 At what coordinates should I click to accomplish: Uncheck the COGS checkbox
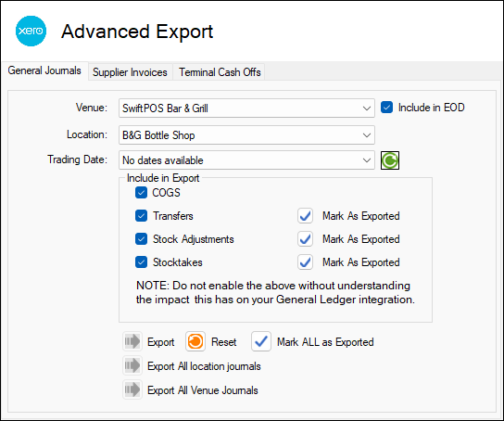pos(141,193)
